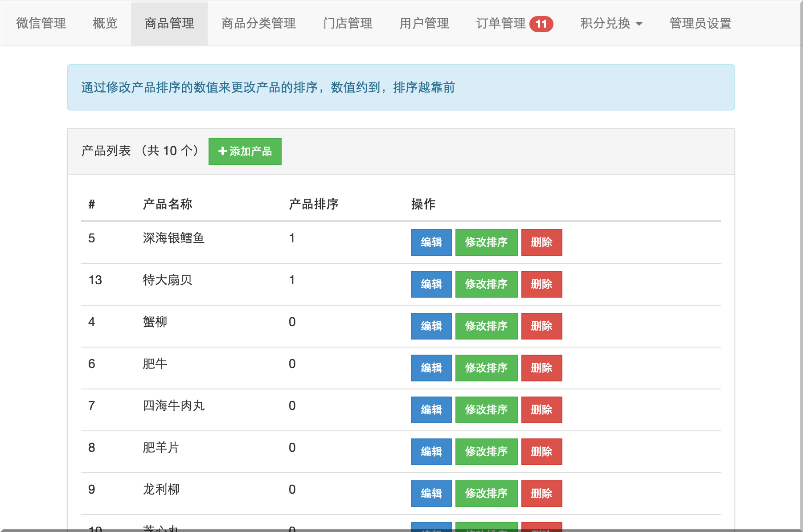Screen dimensions: 803x532
Task: Open the 积分兑换 chevron arrow
Action: [641, 25]
